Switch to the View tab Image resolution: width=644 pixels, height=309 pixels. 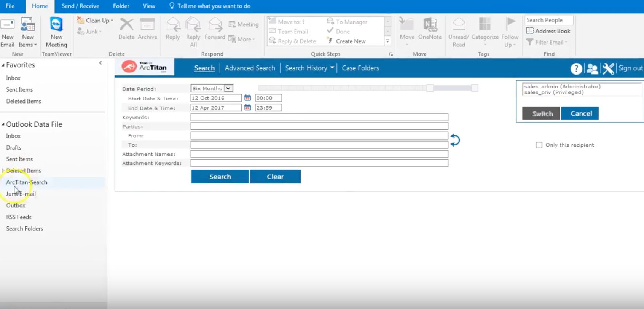(149, 6)
